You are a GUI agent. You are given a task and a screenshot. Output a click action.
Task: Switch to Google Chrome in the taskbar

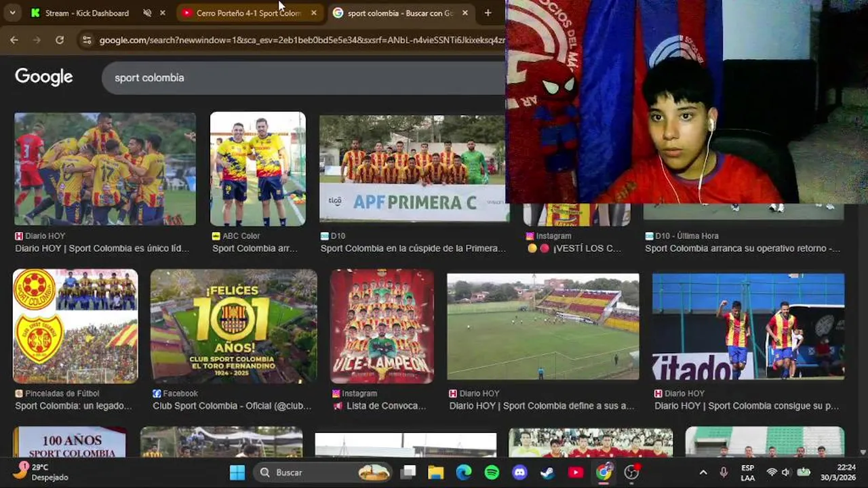click(x=604, y=472)
